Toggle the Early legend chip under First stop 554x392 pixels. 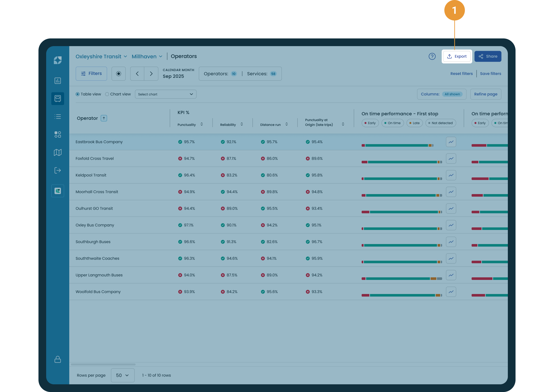370,123
